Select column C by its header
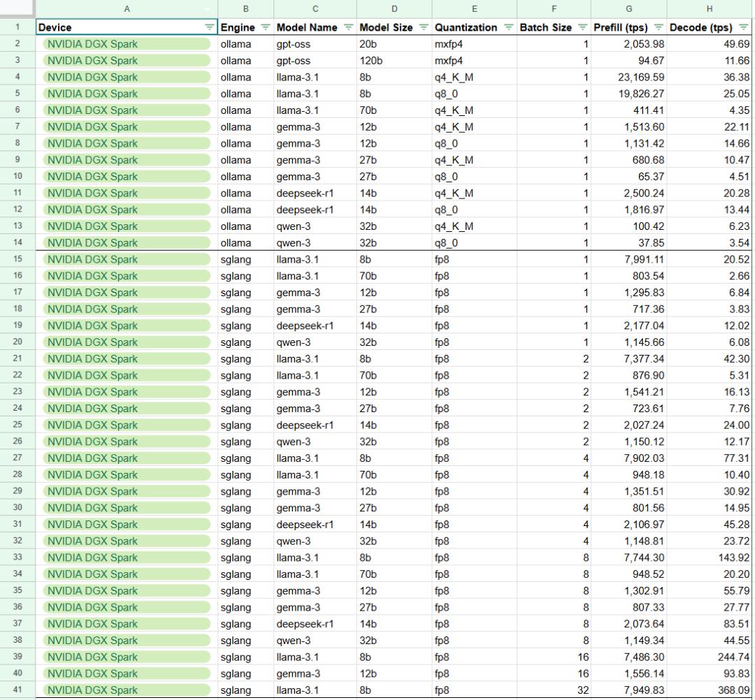This screenshot has height=700, width=755. 315,8
